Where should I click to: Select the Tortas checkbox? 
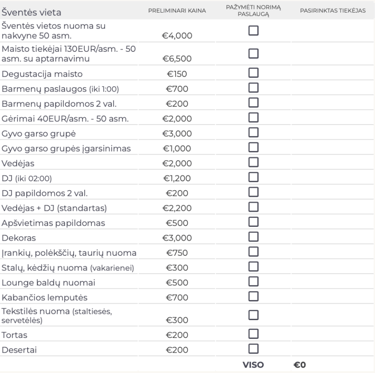coord(253,334)
